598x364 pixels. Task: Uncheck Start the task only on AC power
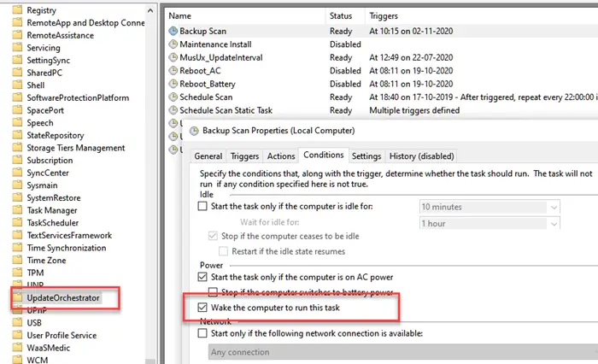point(202,277)
